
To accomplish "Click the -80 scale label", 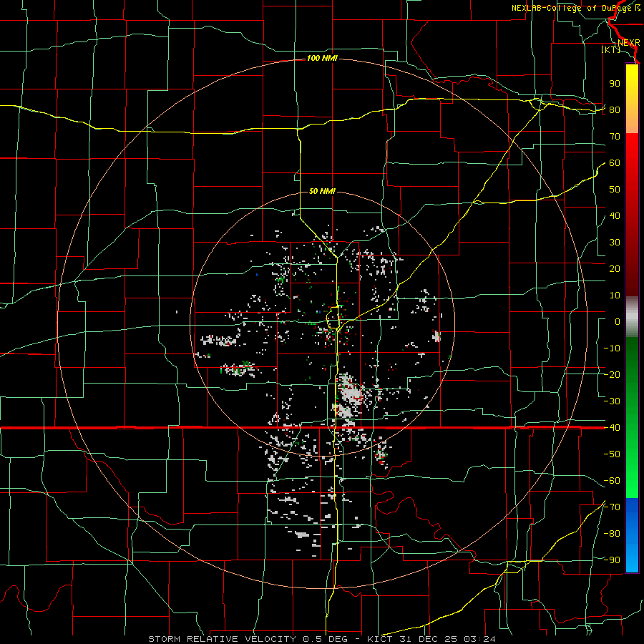I will pyautogui.click(x=612, y=534).
